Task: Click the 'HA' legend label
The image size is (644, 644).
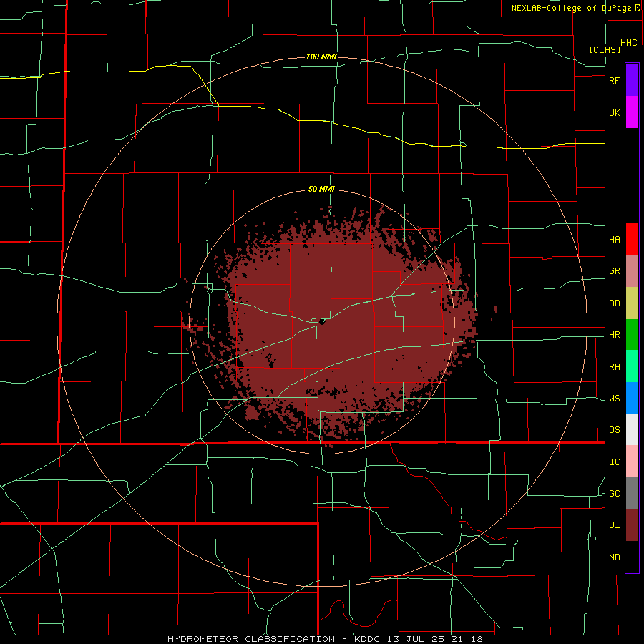Action: 614,240
